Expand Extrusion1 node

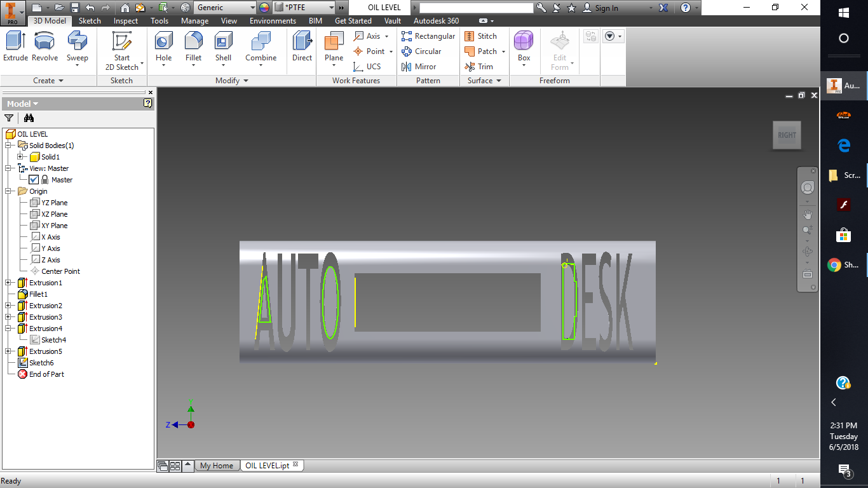point(8,283)
